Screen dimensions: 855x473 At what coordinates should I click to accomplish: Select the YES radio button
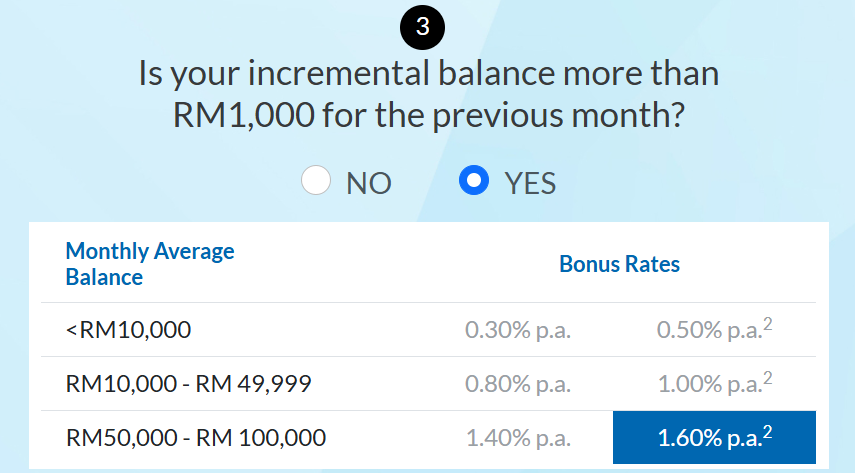point(474,180)
